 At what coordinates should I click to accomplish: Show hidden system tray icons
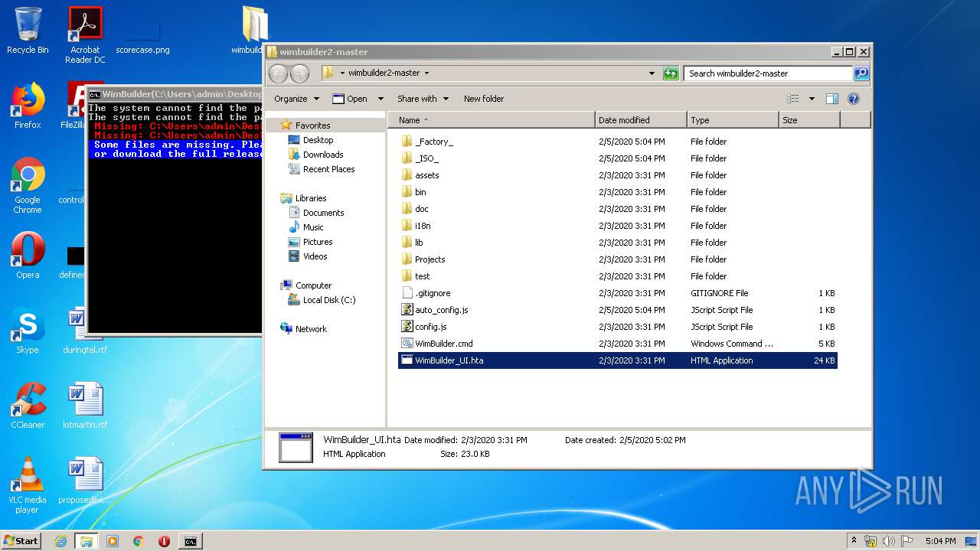tap(854, 541)
